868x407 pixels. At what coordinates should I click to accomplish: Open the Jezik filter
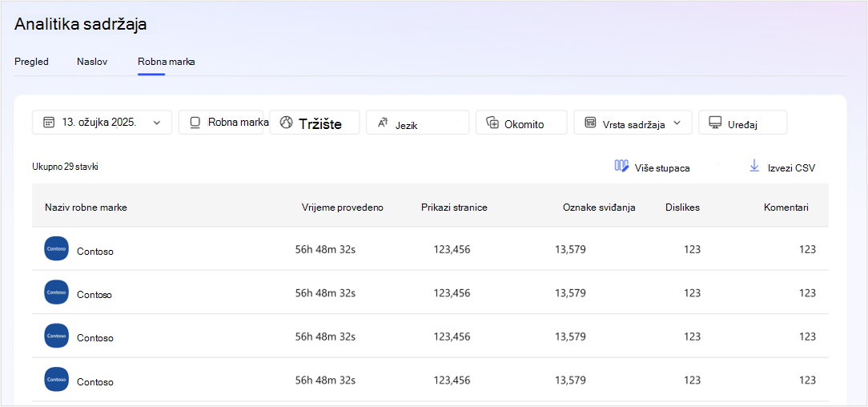[x=417, y=123]
